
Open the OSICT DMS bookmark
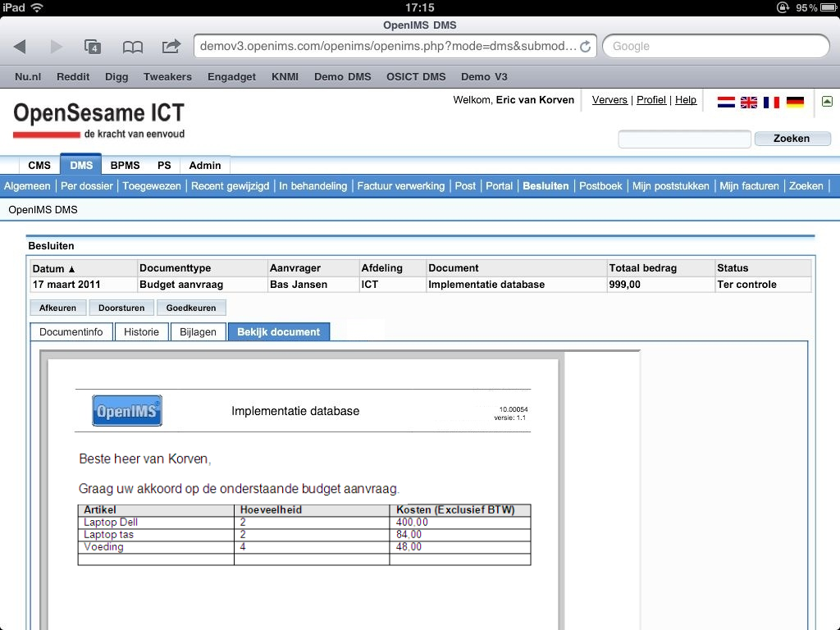[x=416, y=76]
